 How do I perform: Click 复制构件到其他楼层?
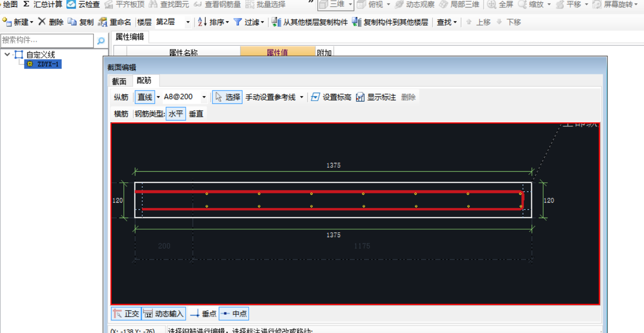click(390, 22)
